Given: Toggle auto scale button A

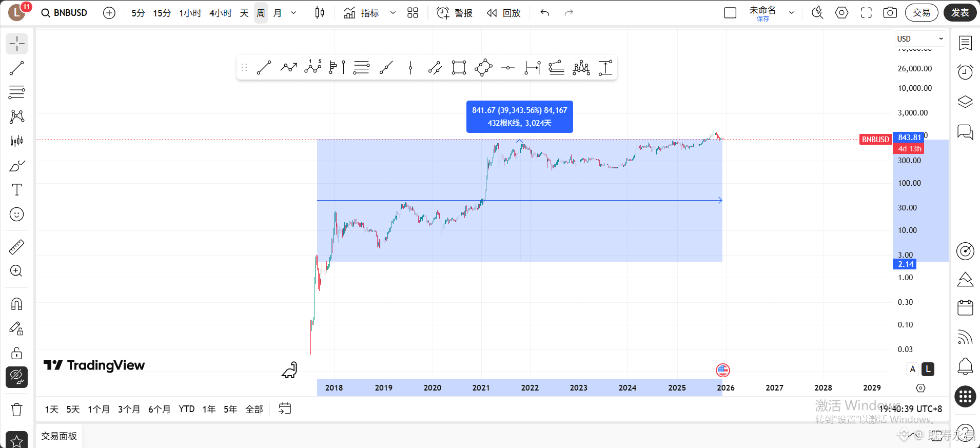Looking at the screenshot, I should [912, 369].
